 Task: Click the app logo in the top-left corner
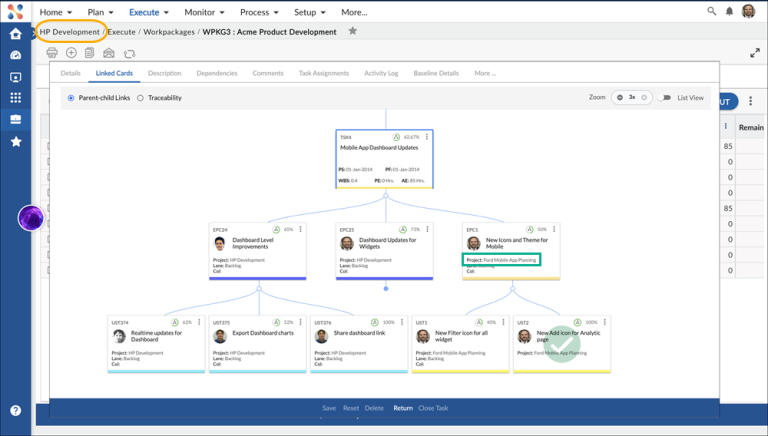point(15,11)
